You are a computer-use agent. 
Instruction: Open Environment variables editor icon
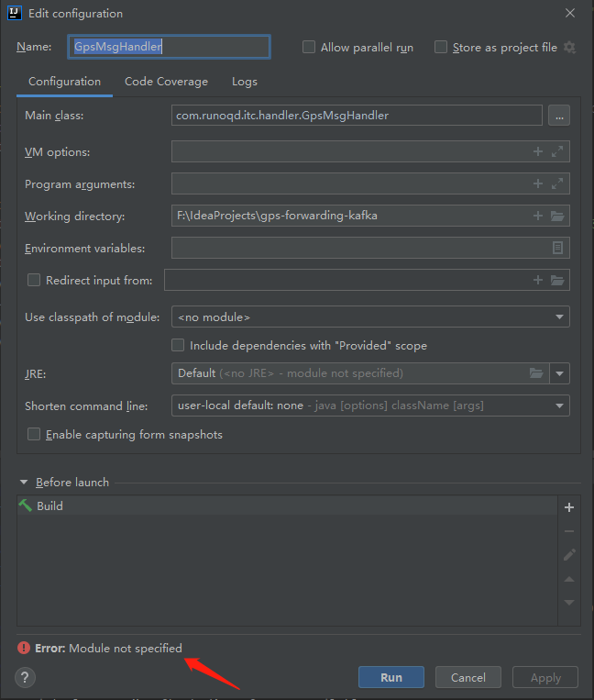click(557, 248)
